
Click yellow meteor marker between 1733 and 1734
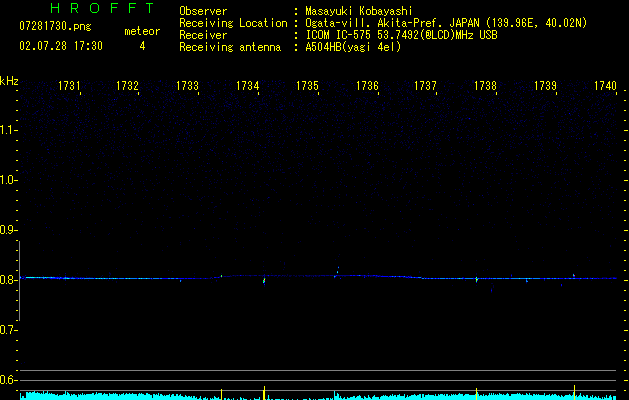point(221,394)
